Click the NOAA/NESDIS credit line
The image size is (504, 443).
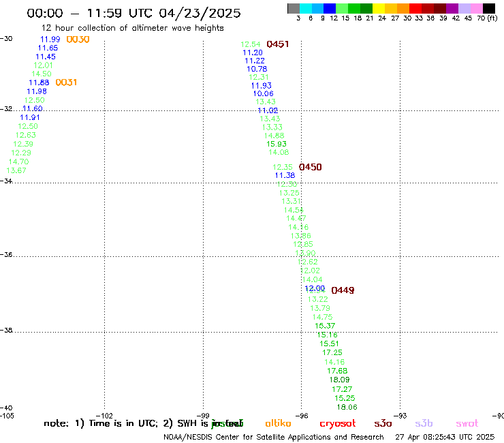pos(274,438)
